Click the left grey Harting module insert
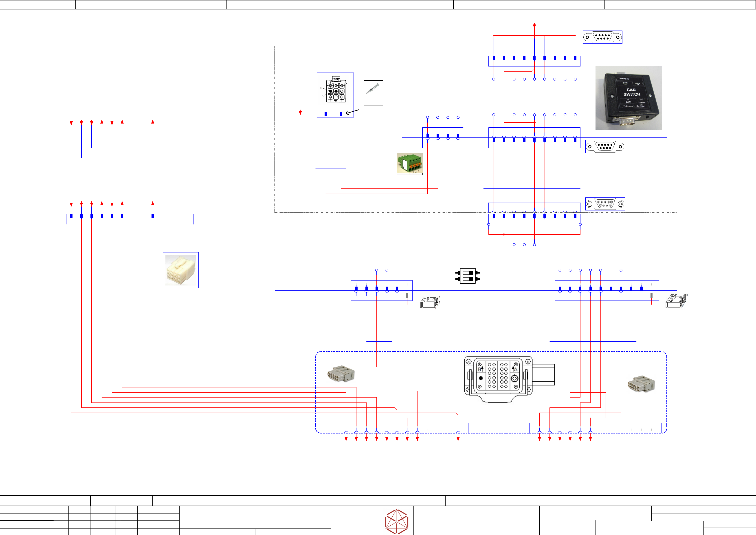 341,374
